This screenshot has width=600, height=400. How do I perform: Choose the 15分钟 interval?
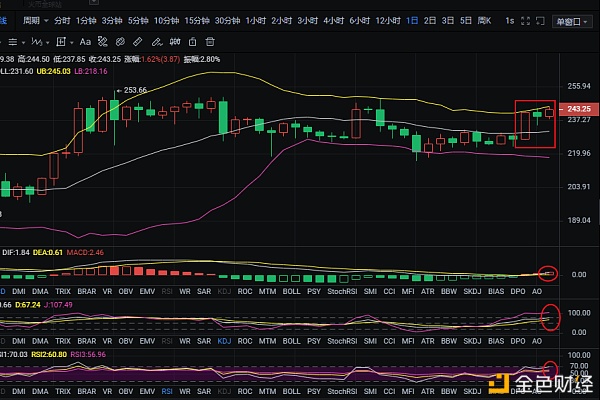(x=197, y=21)
